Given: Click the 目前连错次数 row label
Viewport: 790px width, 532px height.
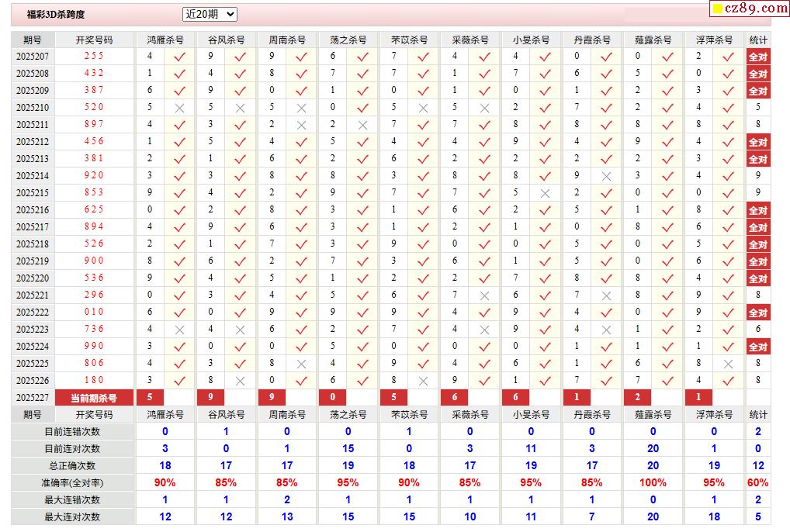Looking at the screenshot, I should pos(72,432).
